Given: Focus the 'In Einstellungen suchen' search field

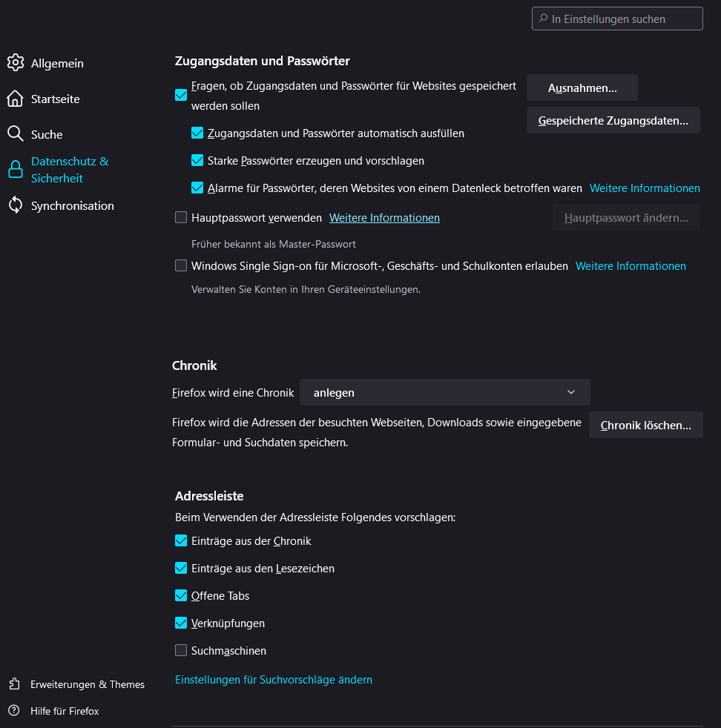Looking at the screenshot, I should [623, 19].
